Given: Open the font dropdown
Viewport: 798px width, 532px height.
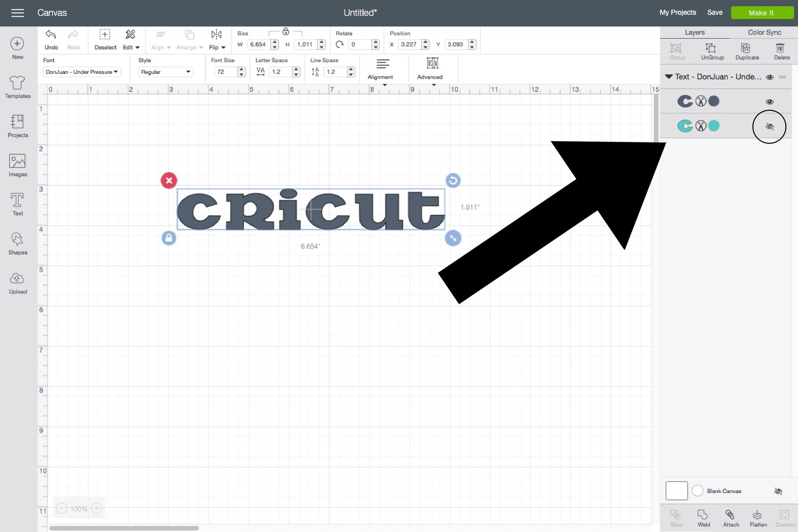Looking at the screenshot, I should [x=81, y=72].
